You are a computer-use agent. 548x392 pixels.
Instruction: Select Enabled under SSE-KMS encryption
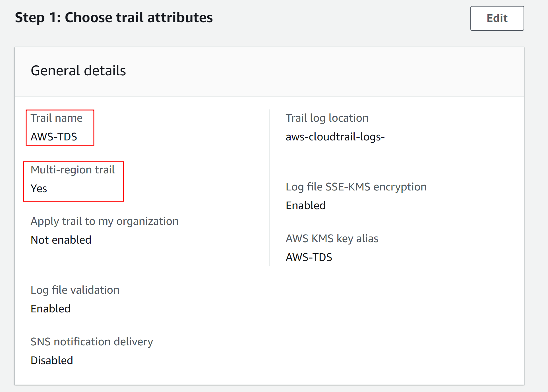[305, 206]
